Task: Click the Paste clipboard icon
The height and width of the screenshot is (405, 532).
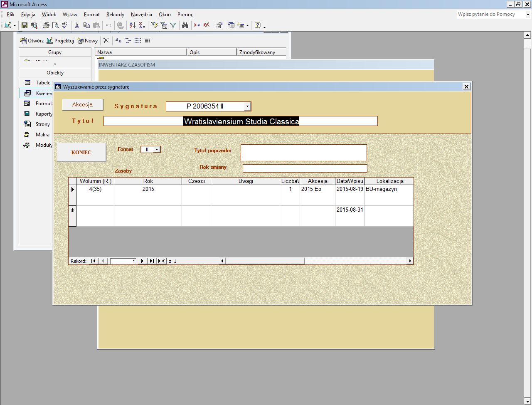Action: [96, 25]
